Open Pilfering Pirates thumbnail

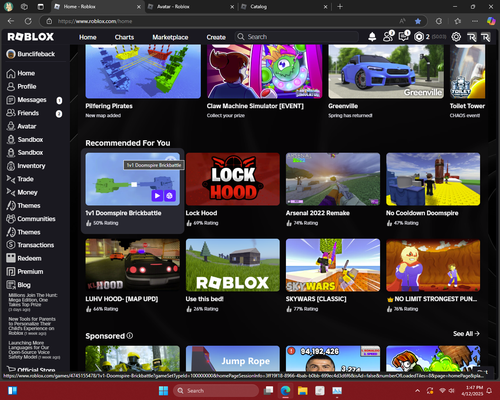pyautogui.click(x=143, y=71)
